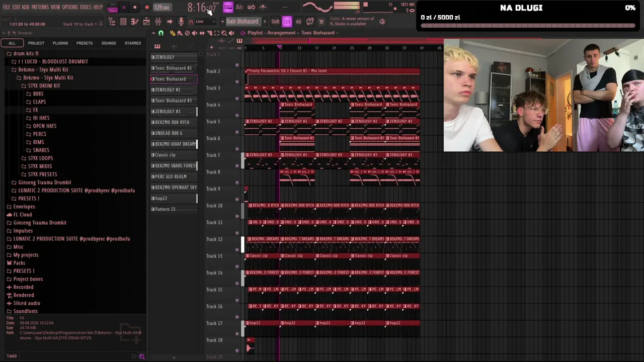This screenshot has height=362, width=644.
Task: Mute Track 16 using its green dot
Action: tap(237, 317)
